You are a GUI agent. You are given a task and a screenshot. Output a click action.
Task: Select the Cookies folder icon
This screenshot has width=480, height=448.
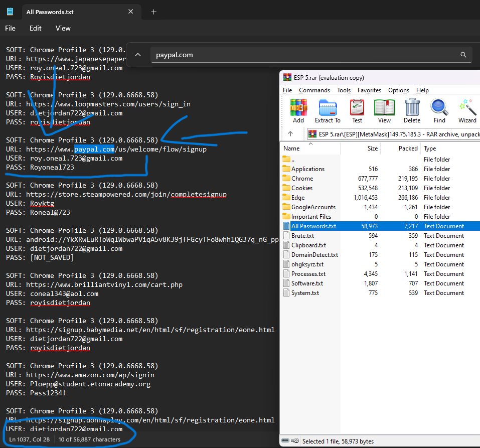coord(286,188)
